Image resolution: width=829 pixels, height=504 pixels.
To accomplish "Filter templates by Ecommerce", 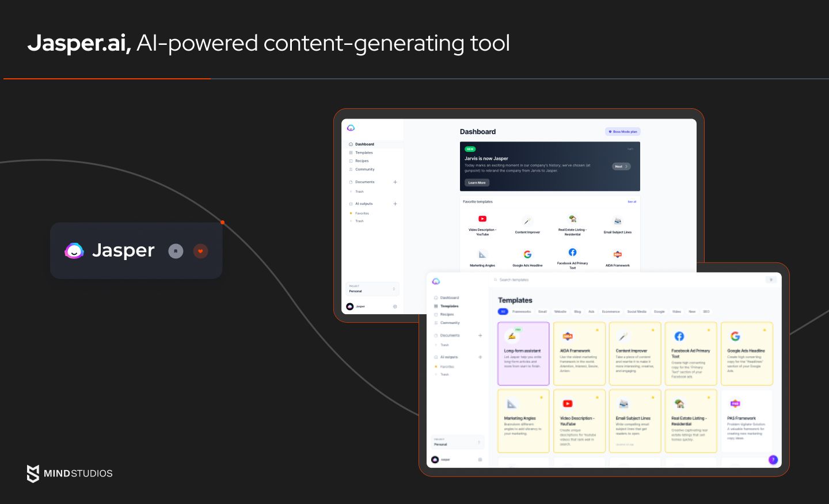I will point(611,312).
